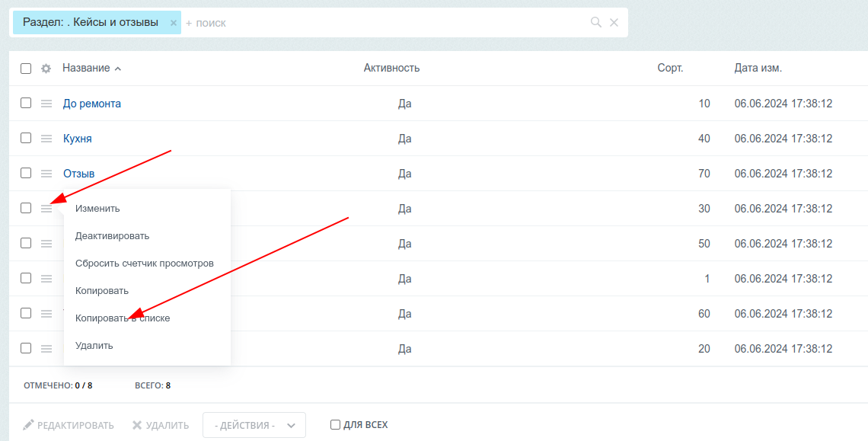Image resolution: width=868 pixels, height=441 pixels.
Task: Enable the 'Для всех' checkbox
Action: [x=335, y=425]
